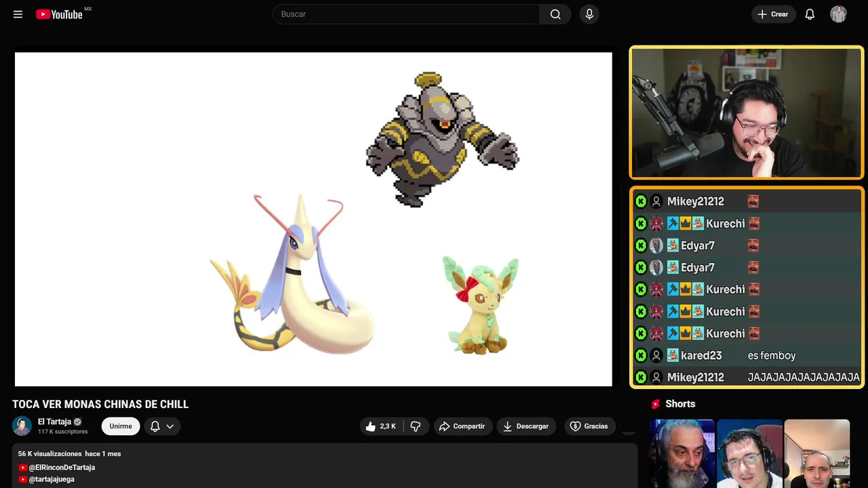Open the El Tartaja channel name link

[54, 422]
